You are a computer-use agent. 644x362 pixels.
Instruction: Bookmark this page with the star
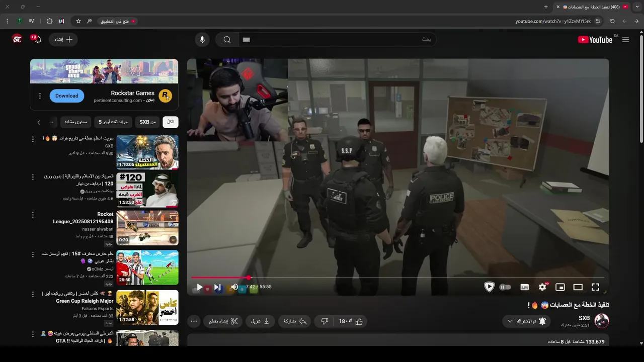[x=78, y=21]
